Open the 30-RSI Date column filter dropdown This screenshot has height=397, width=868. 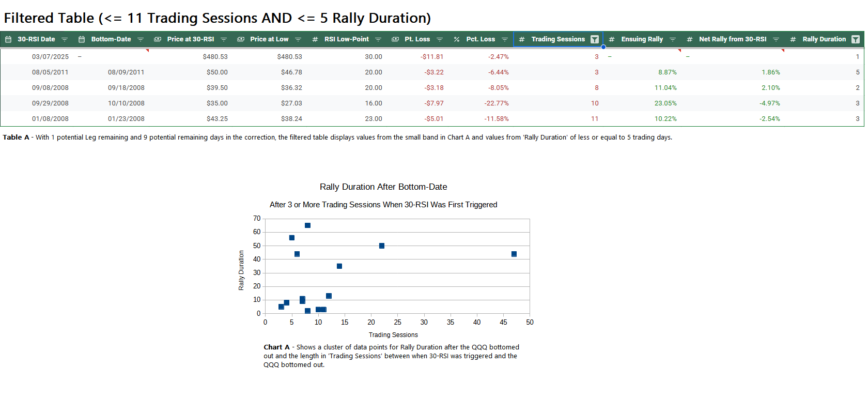65,39
